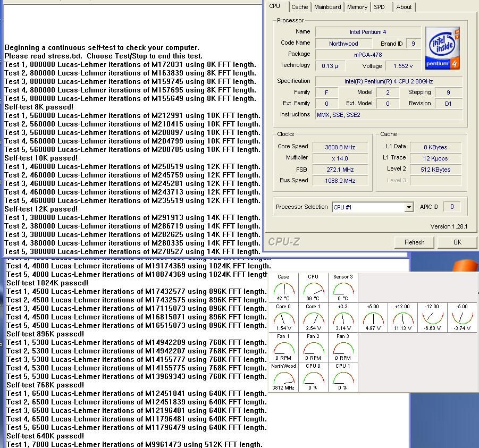Click the Test 1 M9961473 512K FFT line

coord(135,444)
